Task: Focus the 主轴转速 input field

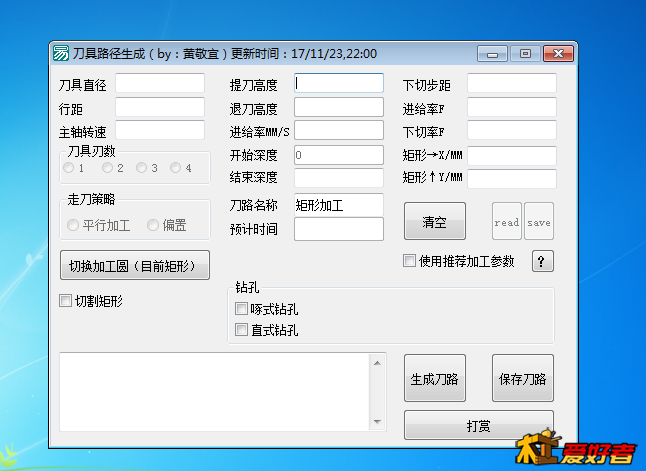Action: pyautogui.click(x=160, y=130)
